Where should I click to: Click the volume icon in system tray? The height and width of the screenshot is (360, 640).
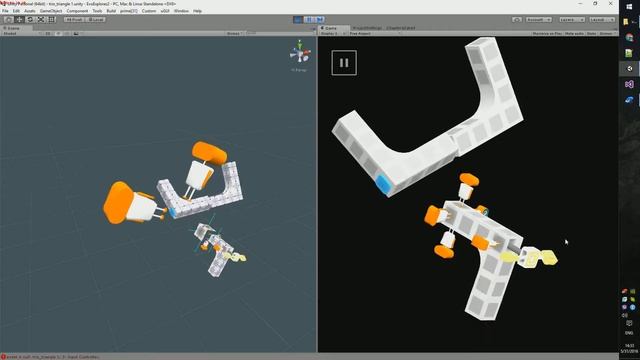tap(625, 315)
